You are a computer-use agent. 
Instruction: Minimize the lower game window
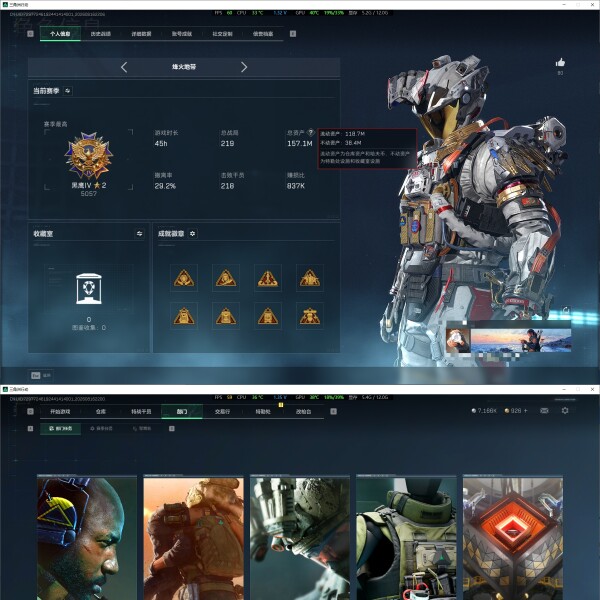(564, 389)
